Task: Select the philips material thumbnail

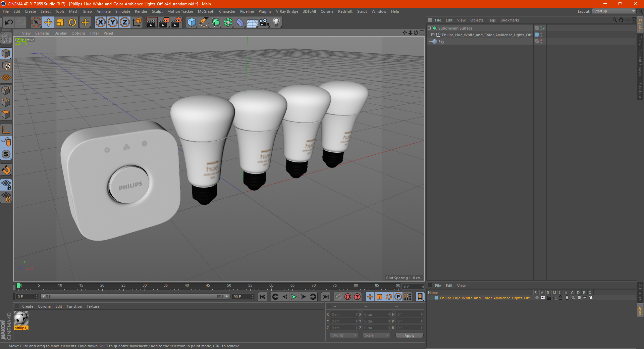Action: coord(21,318)
